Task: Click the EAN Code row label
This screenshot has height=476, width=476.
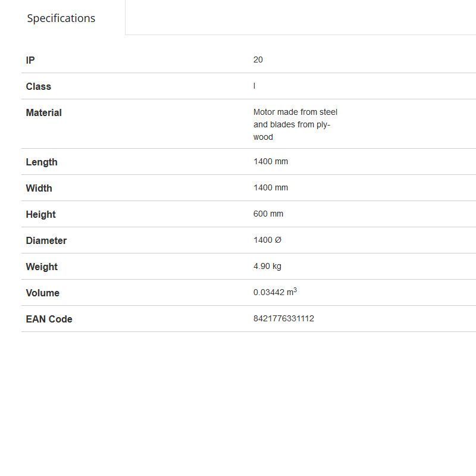Action: pos(49,319)
